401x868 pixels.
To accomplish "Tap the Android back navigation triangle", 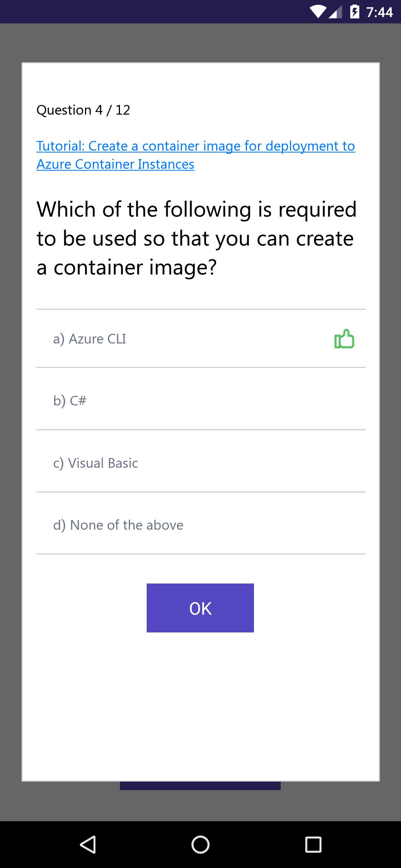I will [88, 845].
